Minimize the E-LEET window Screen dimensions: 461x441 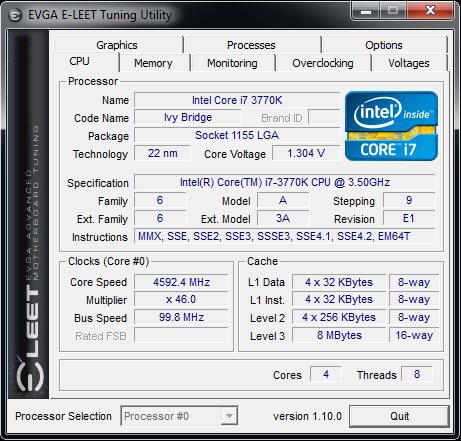(x=366, y=12)
